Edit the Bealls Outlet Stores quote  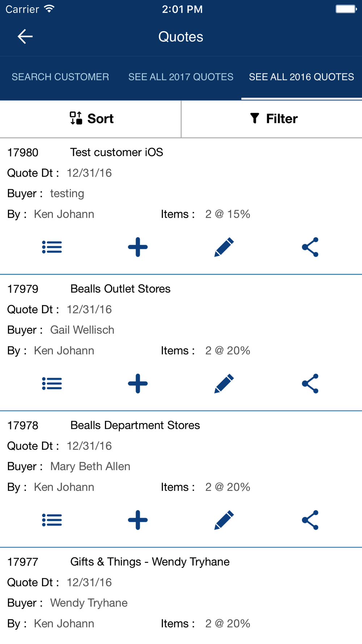coord(224,384)
